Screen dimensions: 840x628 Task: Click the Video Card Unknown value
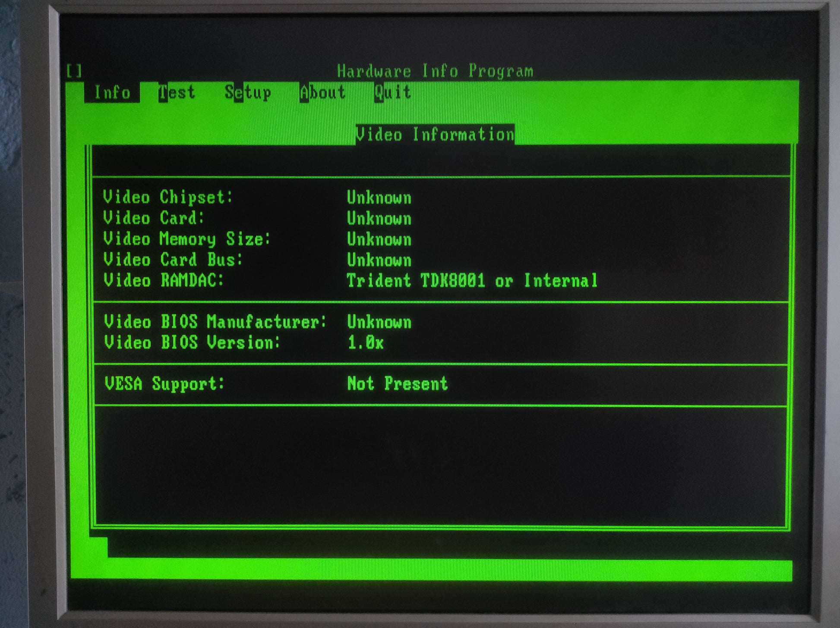click(x=379, y=218)
